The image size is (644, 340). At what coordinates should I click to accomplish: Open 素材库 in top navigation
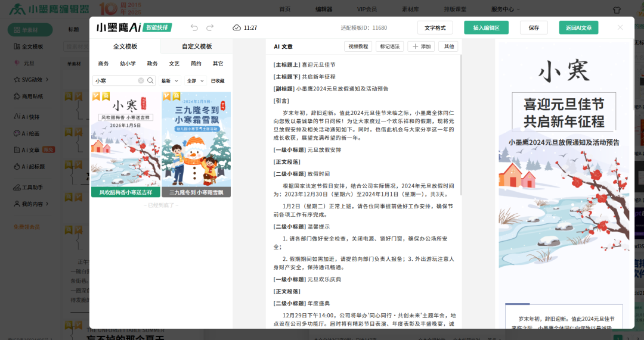click(x=410, y=9)
